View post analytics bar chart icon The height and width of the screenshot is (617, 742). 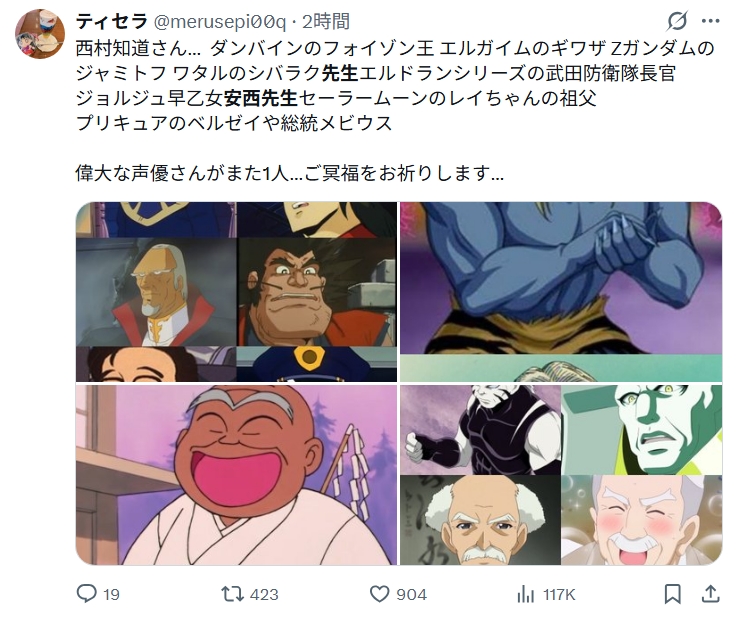[525, 594]
